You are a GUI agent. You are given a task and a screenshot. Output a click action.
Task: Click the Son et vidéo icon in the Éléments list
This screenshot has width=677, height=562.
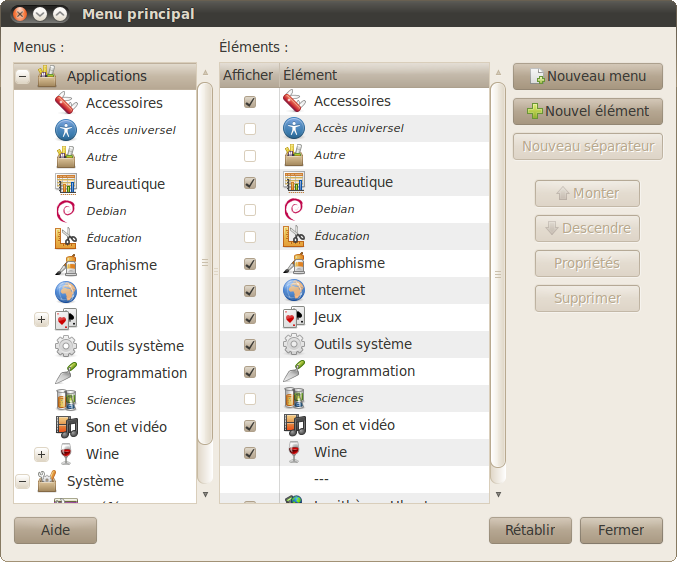(x=294, y=425)
